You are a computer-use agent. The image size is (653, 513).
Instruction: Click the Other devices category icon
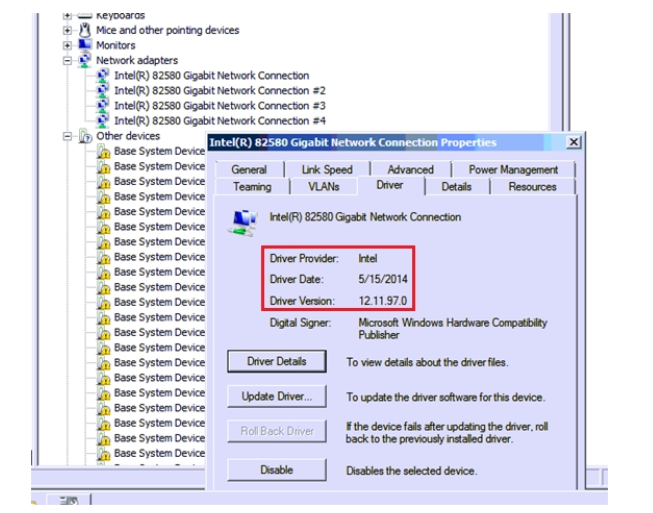[85, 136]
